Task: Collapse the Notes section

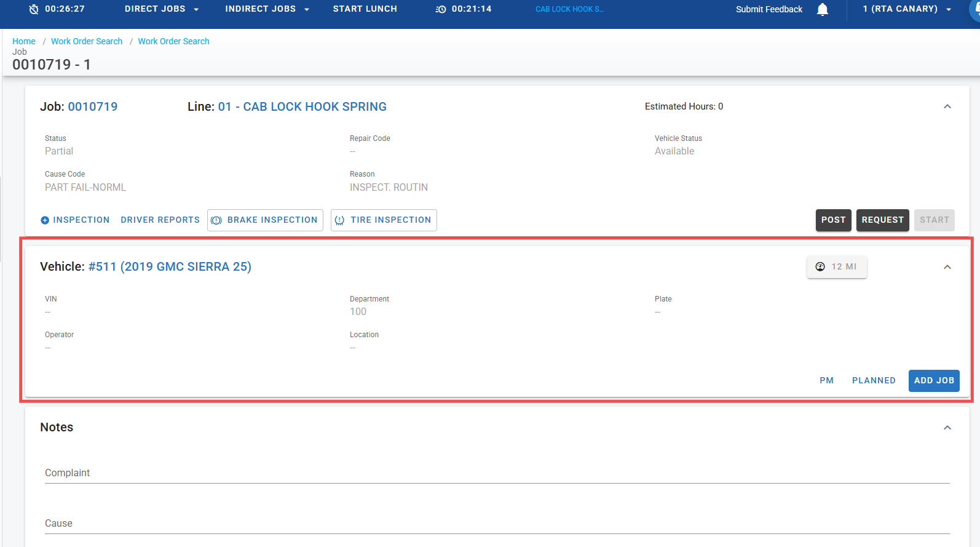Action: pos(947,427)
